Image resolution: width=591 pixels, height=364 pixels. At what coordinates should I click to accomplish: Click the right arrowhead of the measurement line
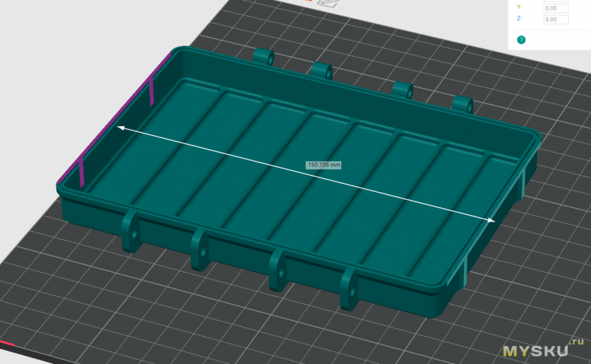point(491,219)
